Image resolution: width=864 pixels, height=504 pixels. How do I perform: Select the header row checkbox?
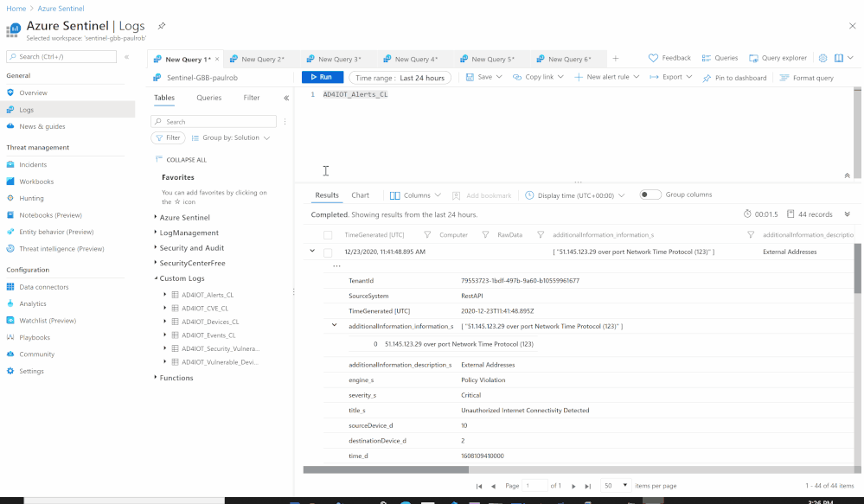(x=329, y=234)
